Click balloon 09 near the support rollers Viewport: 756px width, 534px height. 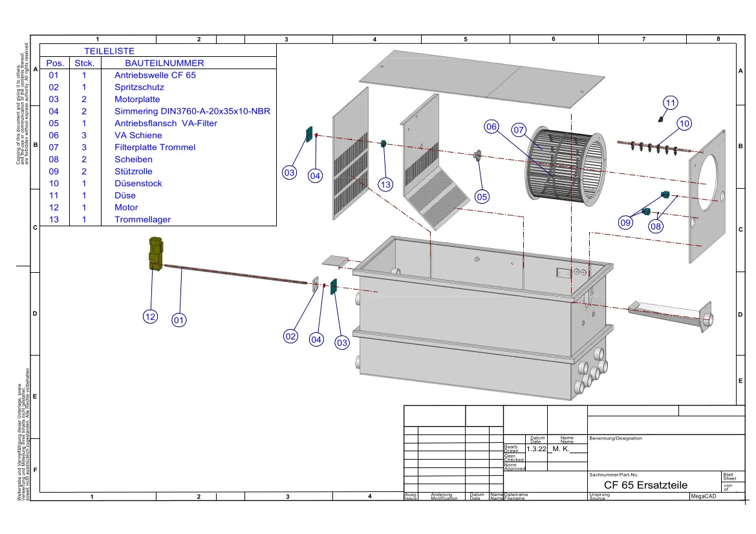[x=625, y=222]
